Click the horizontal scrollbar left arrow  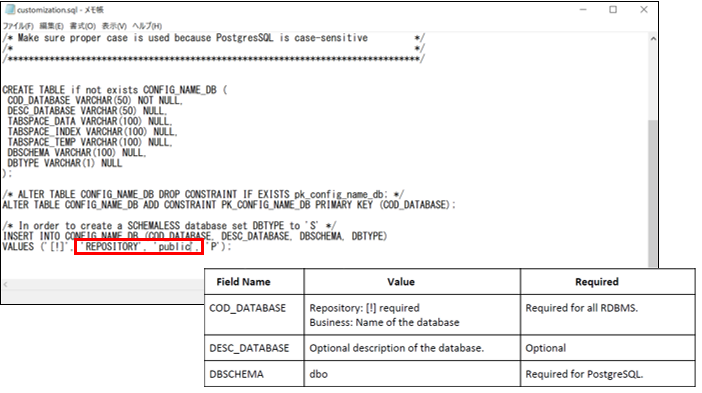click(x=6, y=284)
